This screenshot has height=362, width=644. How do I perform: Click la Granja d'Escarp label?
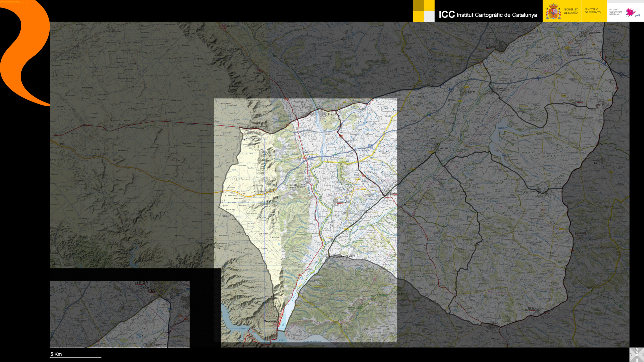click(x=344, y=256)
